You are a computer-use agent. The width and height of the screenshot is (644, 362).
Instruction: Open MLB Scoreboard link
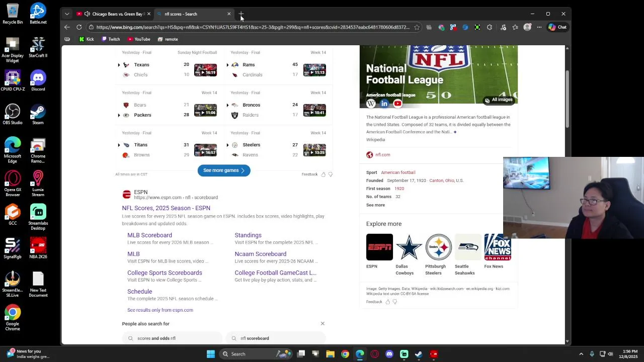pyautogui.click(x=149, y=235)
